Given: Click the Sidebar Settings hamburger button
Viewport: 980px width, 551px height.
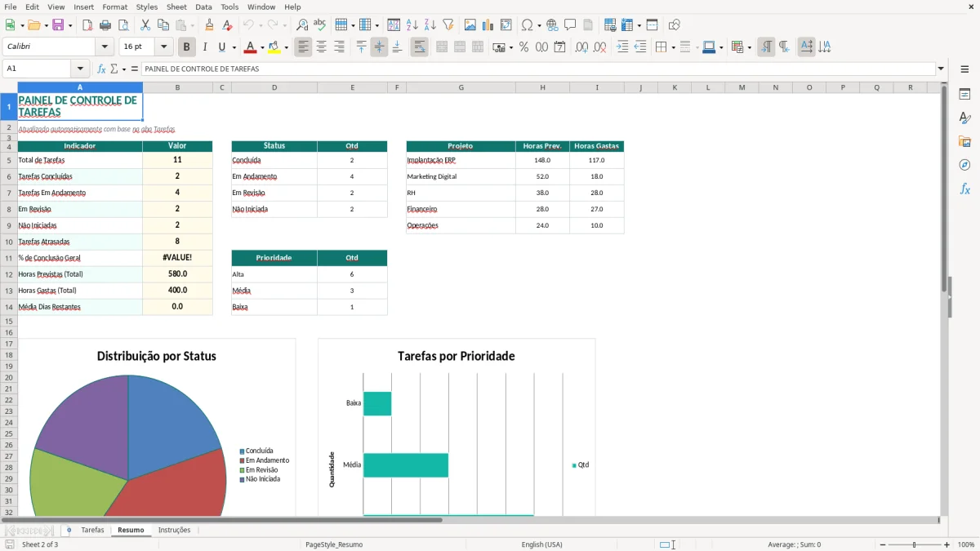Looking at the screenshot, I should 964,69.
